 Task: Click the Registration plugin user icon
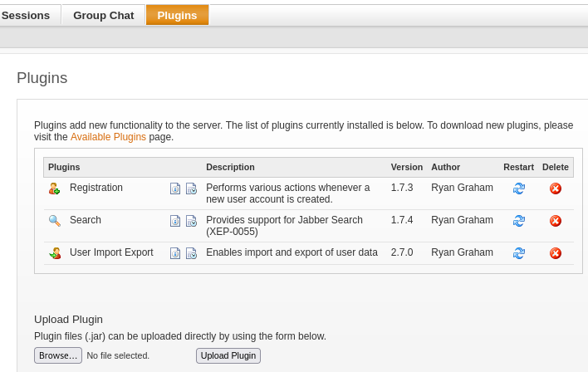tap(55, 188)
